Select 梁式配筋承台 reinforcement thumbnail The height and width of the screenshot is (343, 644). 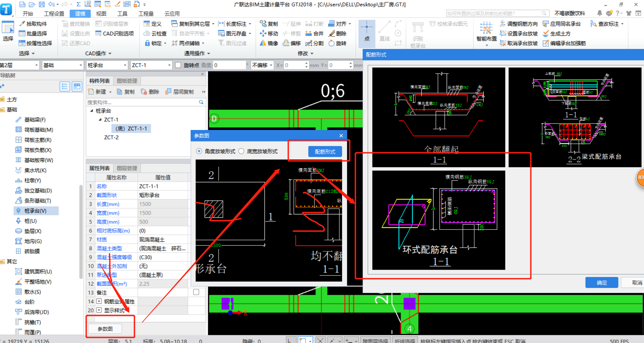point(575,117)
